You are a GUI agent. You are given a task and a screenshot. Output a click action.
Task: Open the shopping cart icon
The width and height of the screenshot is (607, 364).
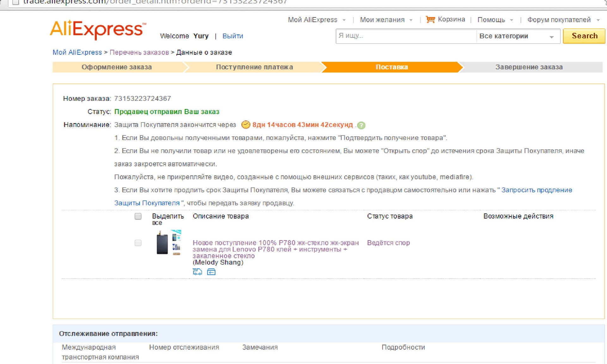[430, 20]
